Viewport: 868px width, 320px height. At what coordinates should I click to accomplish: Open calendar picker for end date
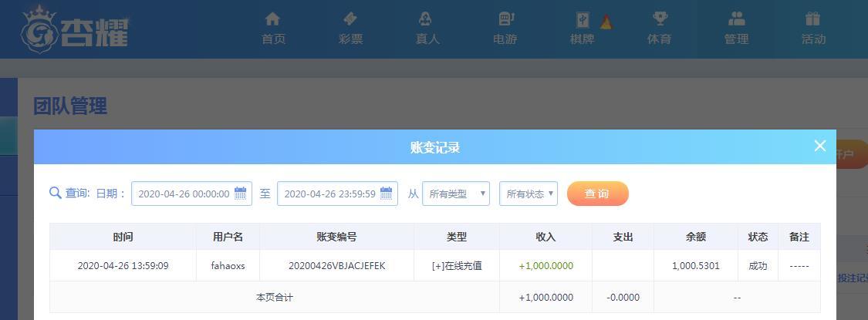[x=386, y=194]
